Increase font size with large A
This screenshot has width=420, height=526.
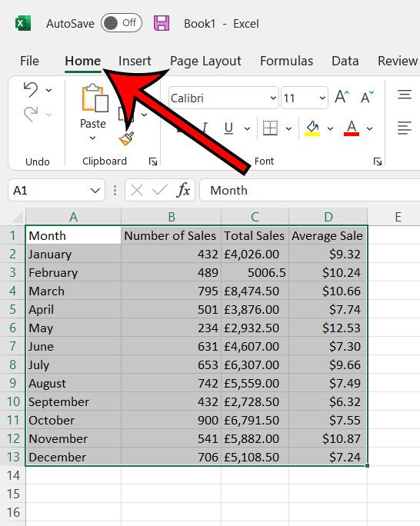coord(342,98)
